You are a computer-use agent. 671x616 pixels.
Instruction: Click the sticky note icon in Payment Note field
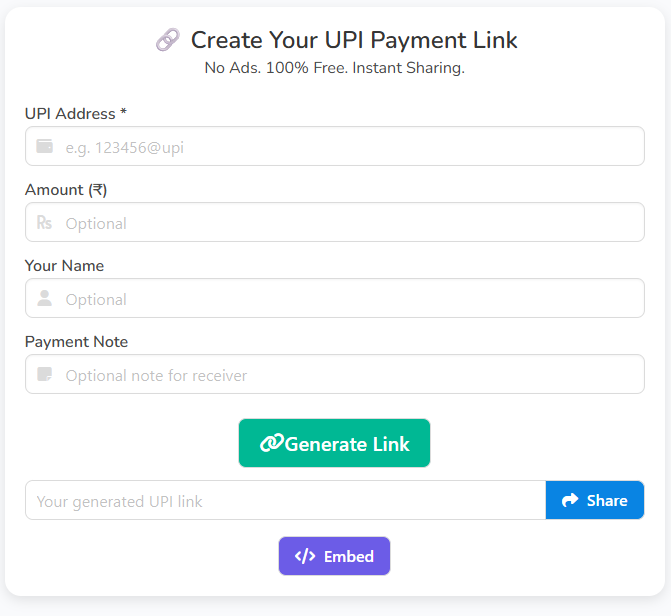[44, 374]
